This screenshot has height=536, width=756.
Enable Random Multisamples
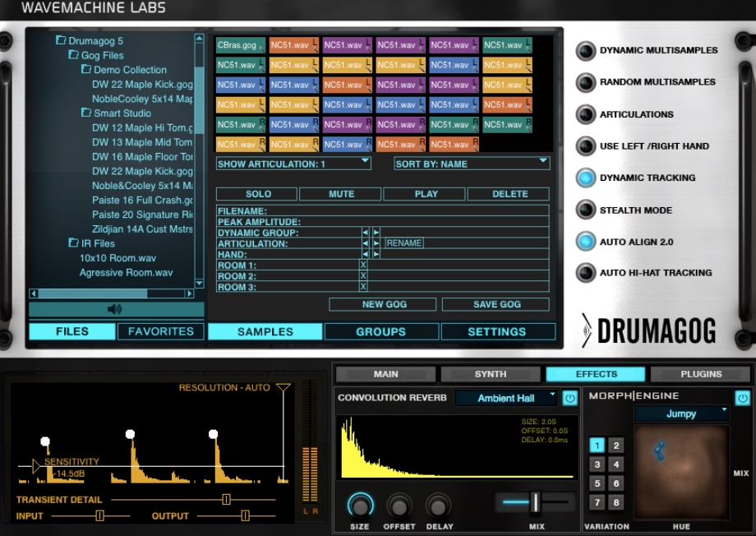pos(586,82)
